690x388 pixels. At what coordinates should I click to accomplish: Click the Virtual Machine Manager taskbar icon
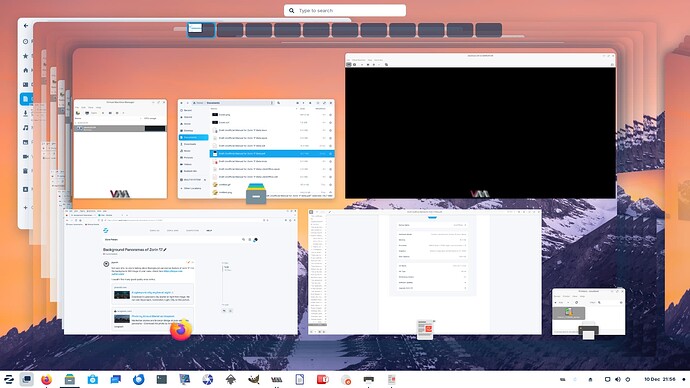[276, 379]
